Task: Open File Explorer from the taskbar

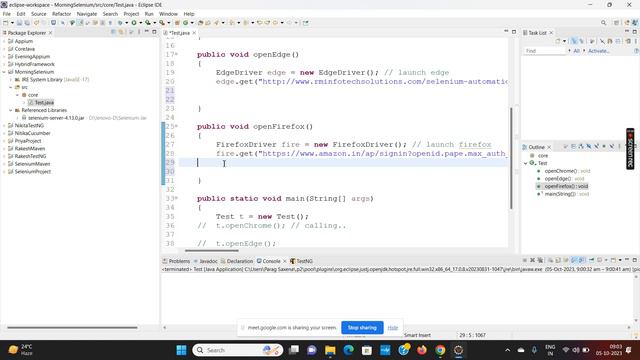Action: 330,350
